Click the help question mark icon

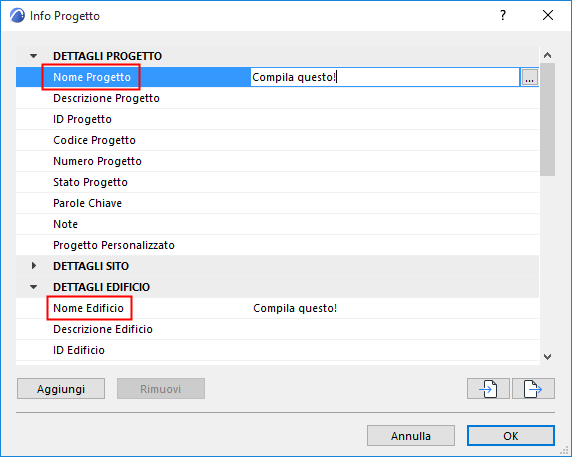[x=503, y=15]
